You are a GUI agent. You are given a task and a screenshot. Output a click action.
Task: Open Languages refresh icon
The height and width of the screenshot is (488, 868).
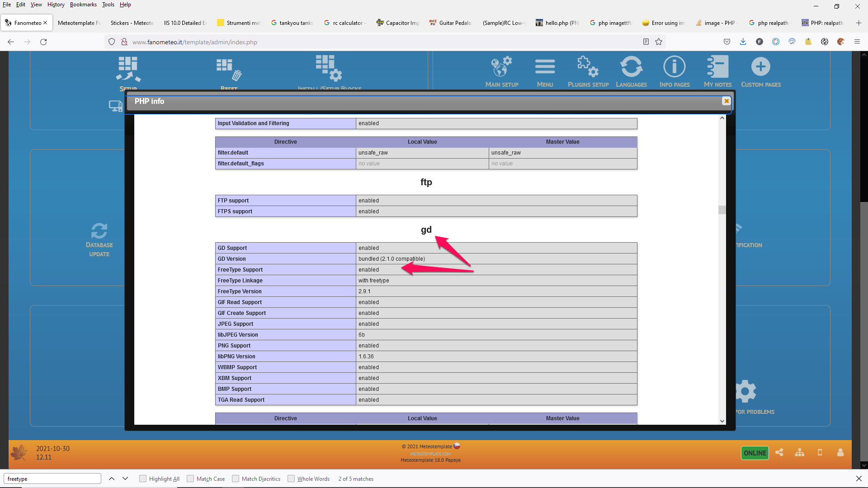(x=631, y=67)
